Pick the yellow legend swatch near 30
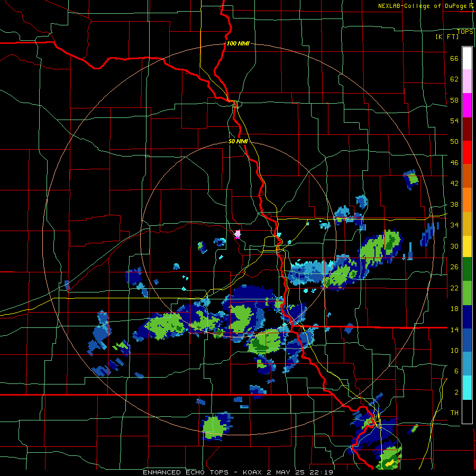 pos(467,246)
